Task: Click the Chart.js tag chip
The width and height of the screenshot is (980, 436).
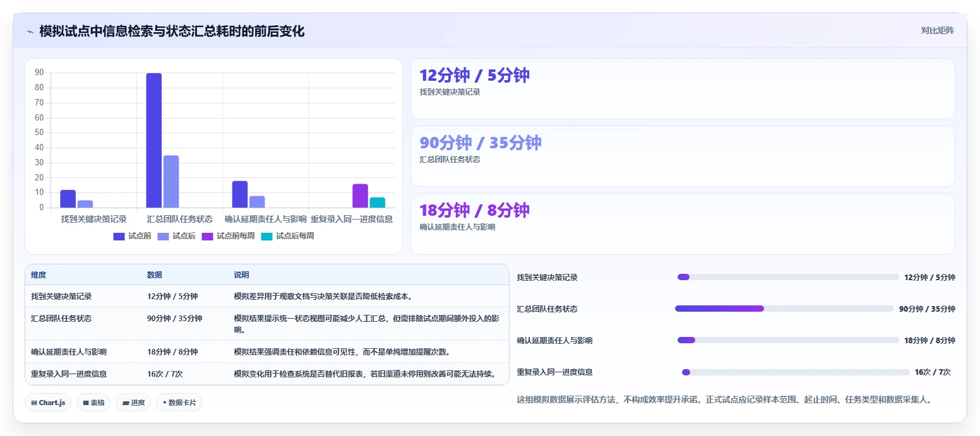Action: click(x=48, y=403)
